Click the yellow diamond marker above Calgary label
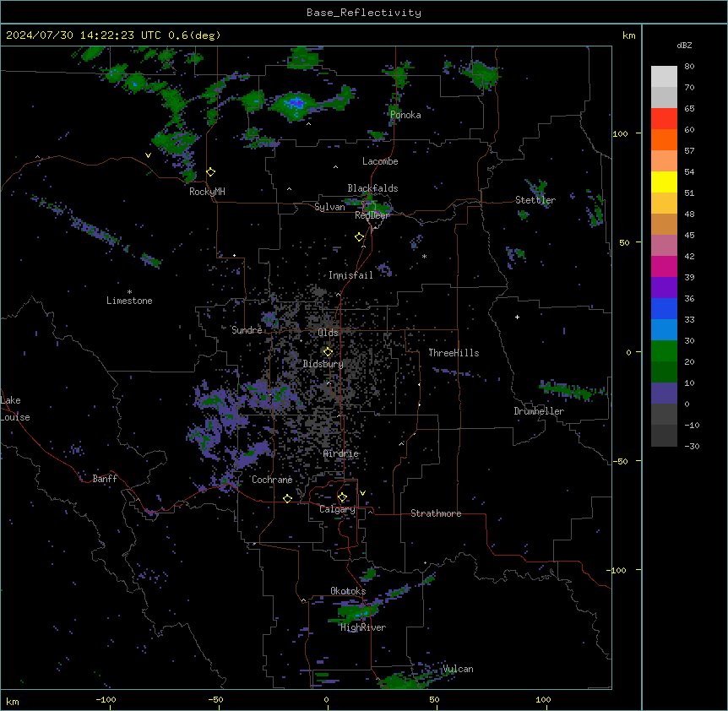Viewport: 728px width, 711px height. coord(342,497)
